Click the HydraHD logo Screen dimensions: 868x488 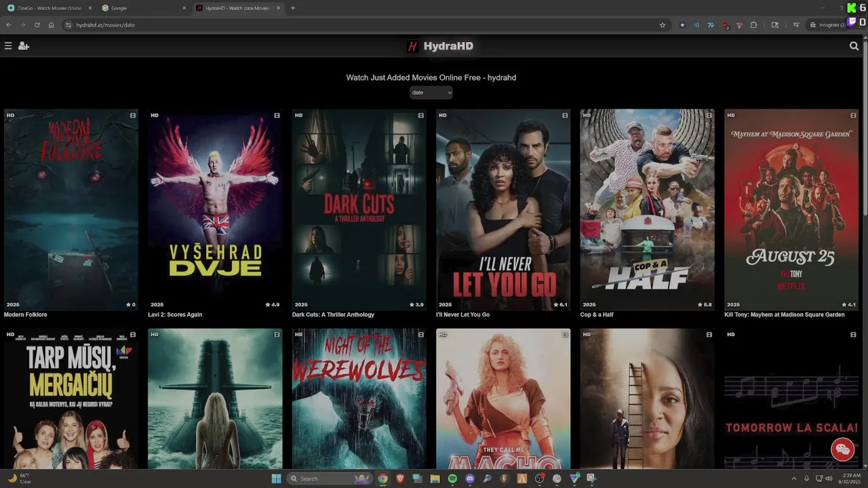click(439, 46)
